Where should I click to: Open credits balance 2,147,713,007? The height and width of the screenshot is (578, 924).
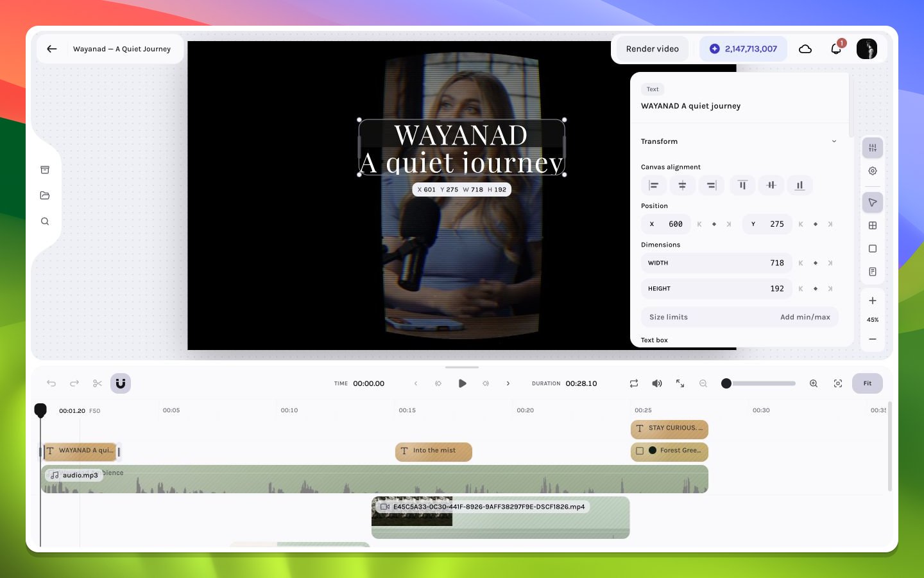(x=743, y=49)
